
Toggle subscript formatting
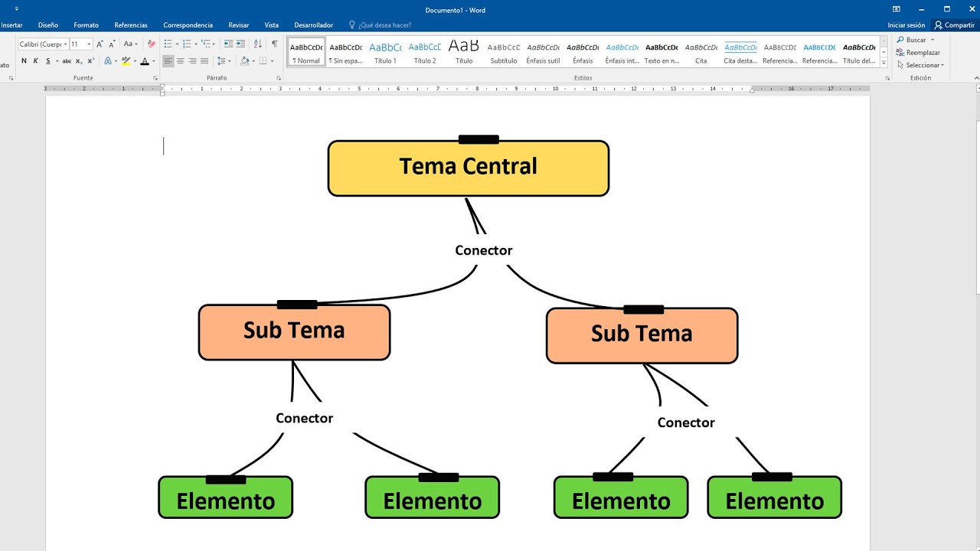coord(79,61)
